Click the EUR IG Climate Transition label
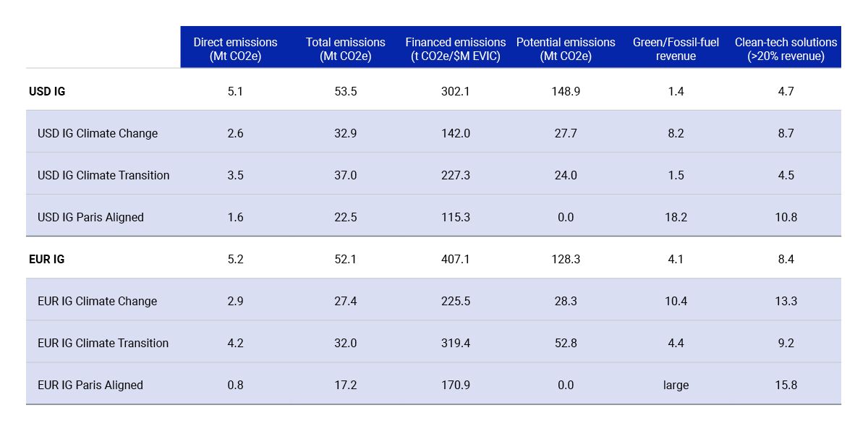This screenshot has width=868, height=434. tap(103, 343)
